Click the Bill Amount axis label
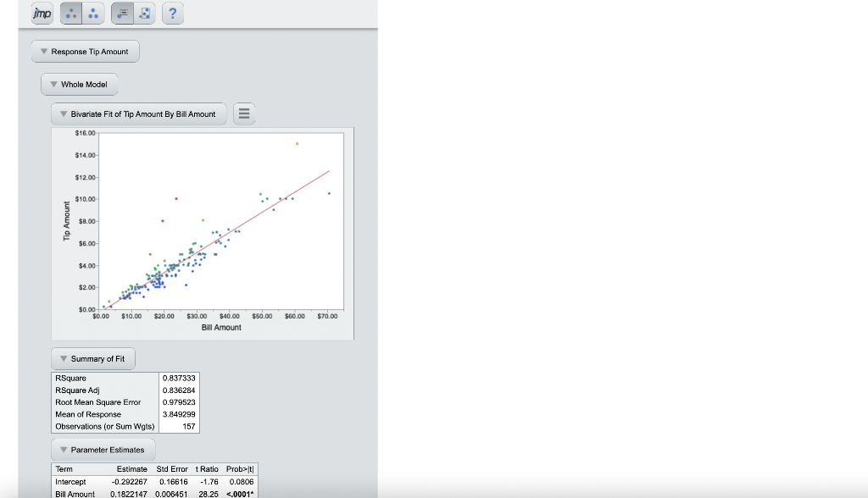 pos(220,327)
